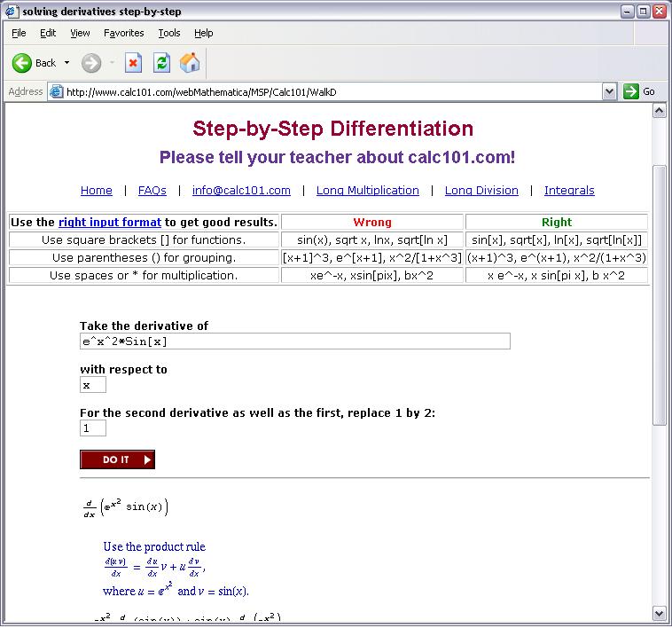The image size is (672, 628).
Task: Click the DO IT button
Action: pyautogui.click(x=117, y=459)
